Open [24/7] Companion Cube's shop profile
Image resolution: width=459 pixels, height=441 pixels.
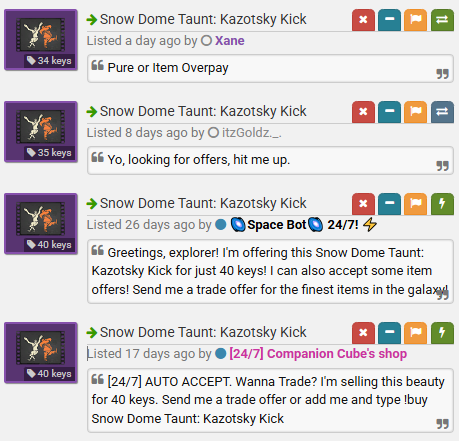click(318, 354)
